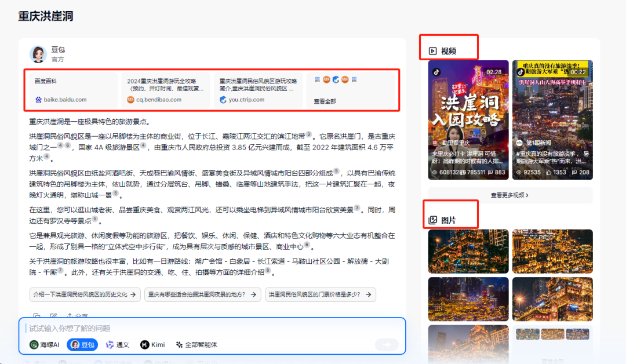Select the 通义 agent
Image resolution: width=626 pixels, height=364 pixels.
tap(117, 345)
